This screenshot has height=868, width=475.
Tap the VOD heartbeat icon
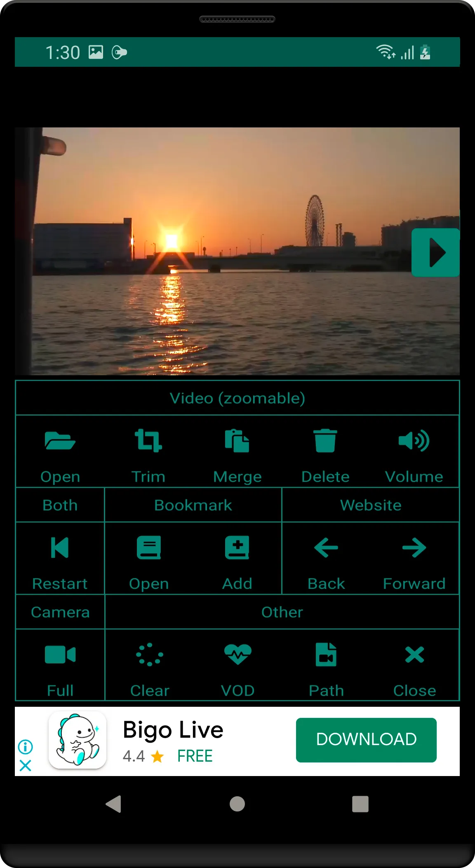(237, 654)
